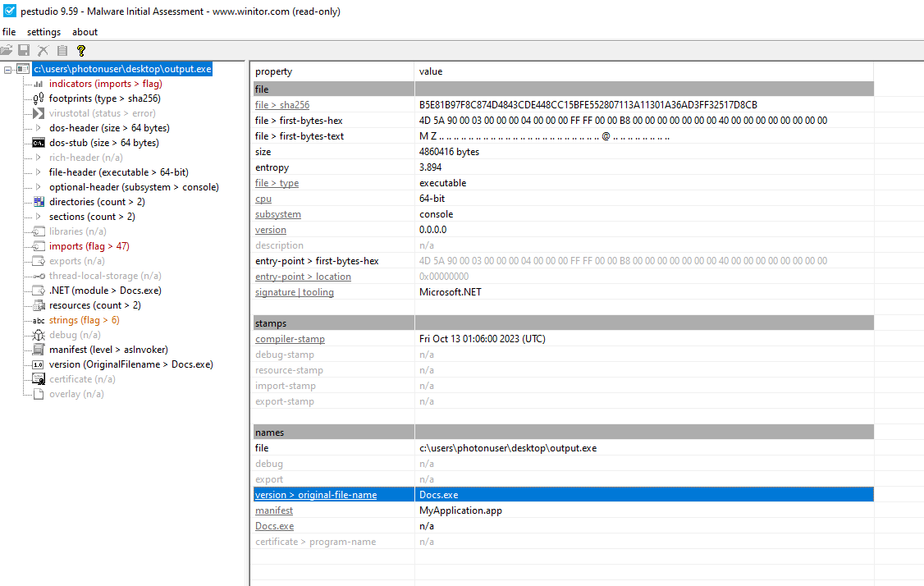Select directories (count > 2) tree item
924x586 pixels.
pyautogui.click(x=97, y=202)
